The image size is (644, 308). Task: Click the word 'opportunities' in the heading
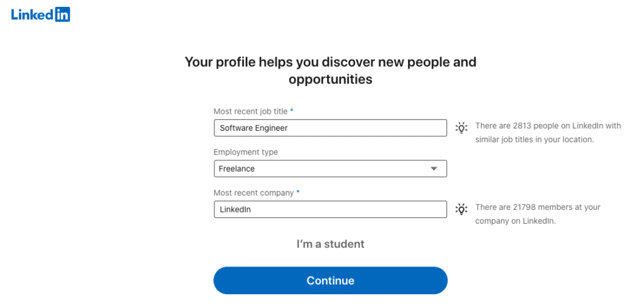(330, 79)
